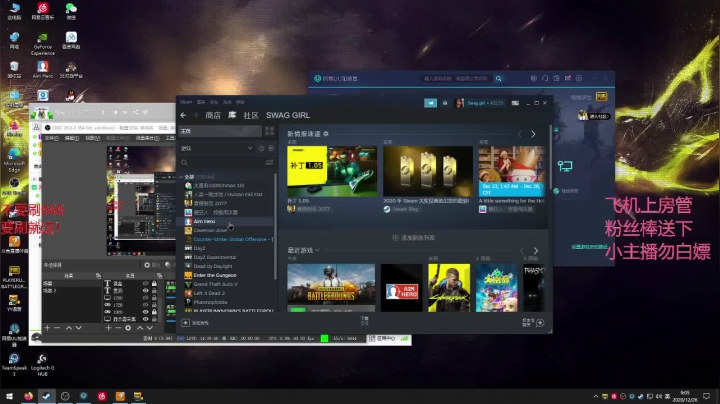This screenshot has height=404, width=720.
Task: Click the NetEase UU window search magnifier
Action: tap(499, 79)
